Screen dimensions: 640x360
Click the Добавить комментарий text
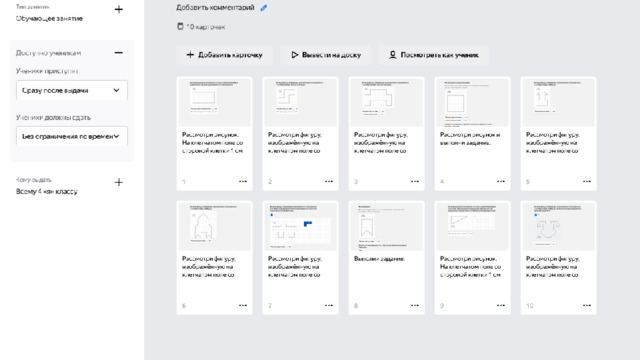215,7
